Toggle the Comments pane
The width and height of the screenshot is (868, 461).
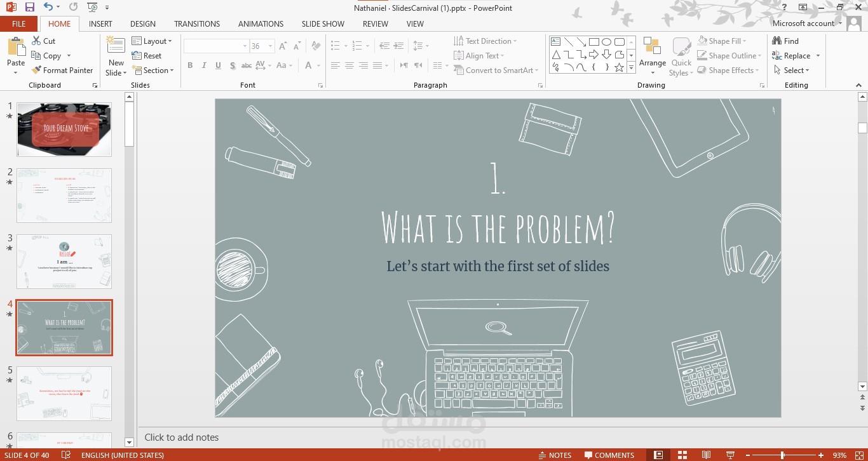[609, 455]
